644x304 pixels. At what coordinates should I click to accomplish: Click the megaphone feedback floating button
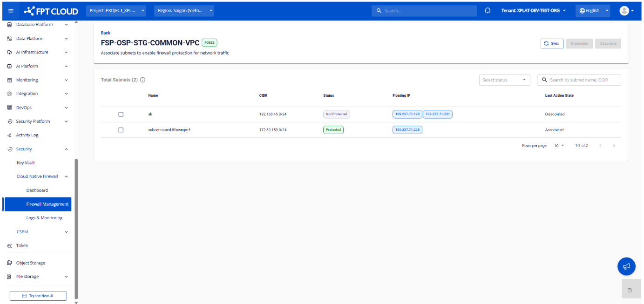(626, 266)
